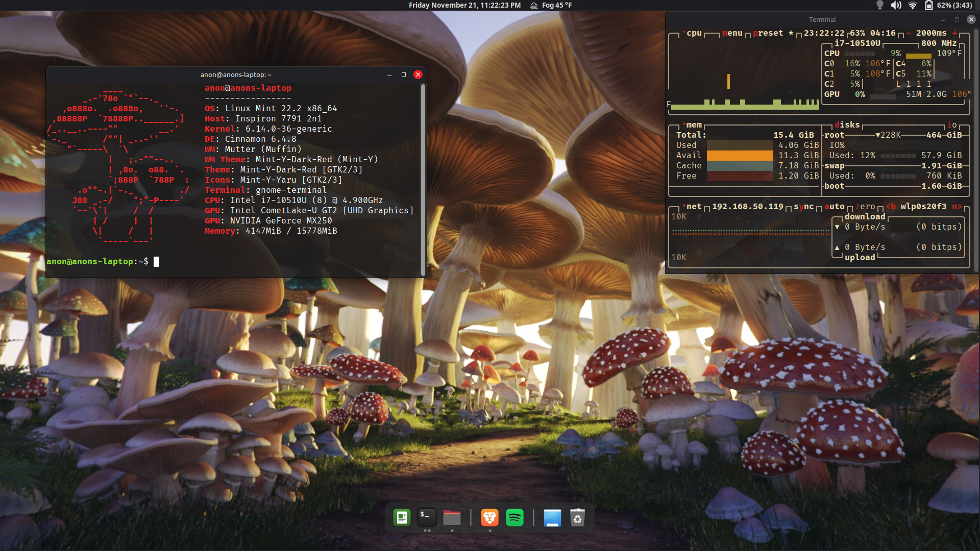Open Brave browser from the dock

click(489, 518)
